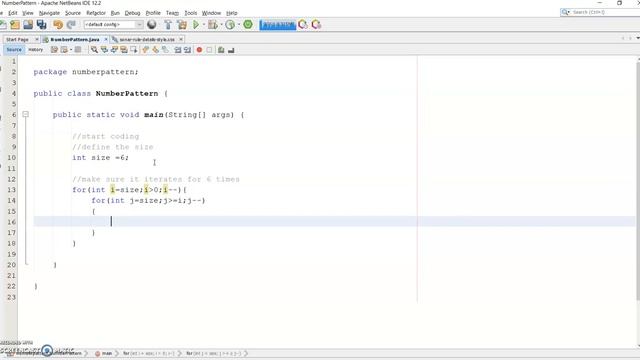
Task: Click Find Previous Occurrence icon
Action: 104,50
